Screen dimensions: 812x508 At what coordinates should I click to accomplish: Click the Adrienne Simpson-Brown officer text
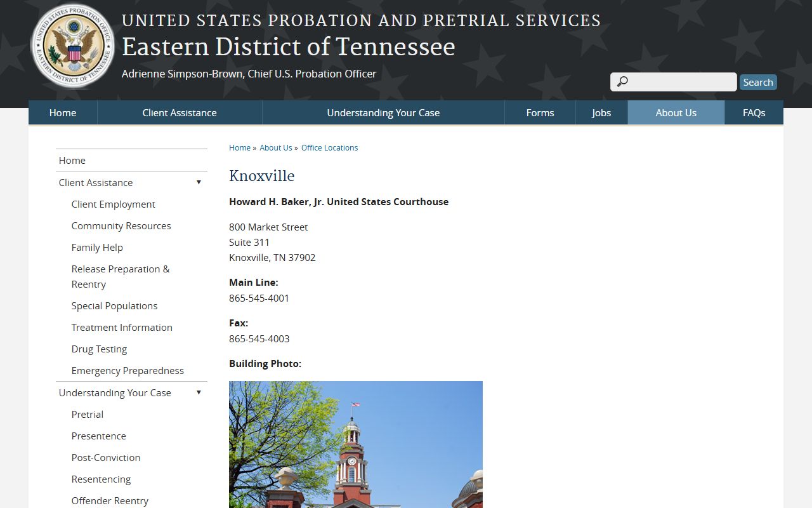[x=249, y=74]
